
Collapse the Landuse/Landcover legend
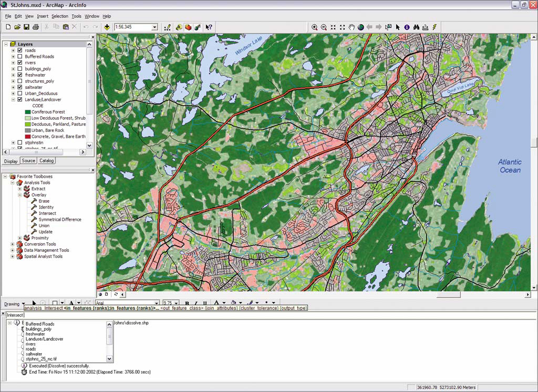(13, 99)
